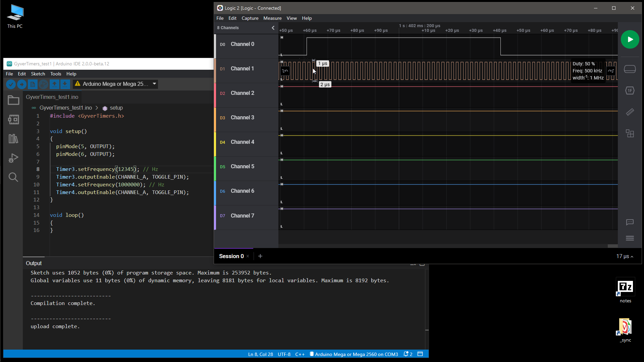Collapse the 8 Channels sidebar chevron
The width and height of the screenshot is (644, 362).
pos(273,28)
